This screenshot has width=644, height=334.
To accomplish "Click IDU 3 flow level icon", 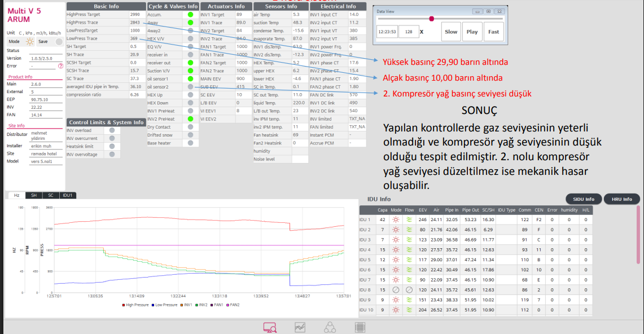I will [x=409, y=240].
